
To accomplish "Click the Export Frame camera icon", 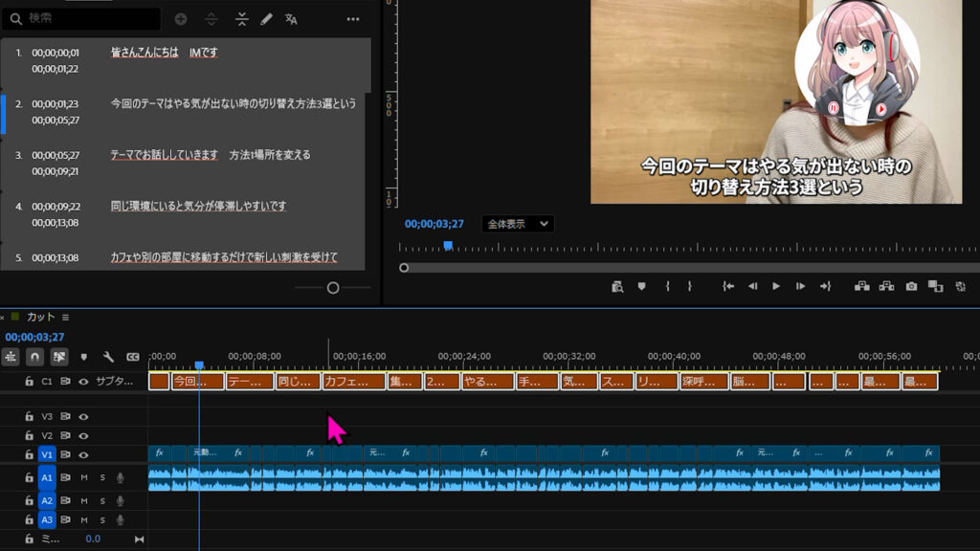I will click(x=911, y=286).
